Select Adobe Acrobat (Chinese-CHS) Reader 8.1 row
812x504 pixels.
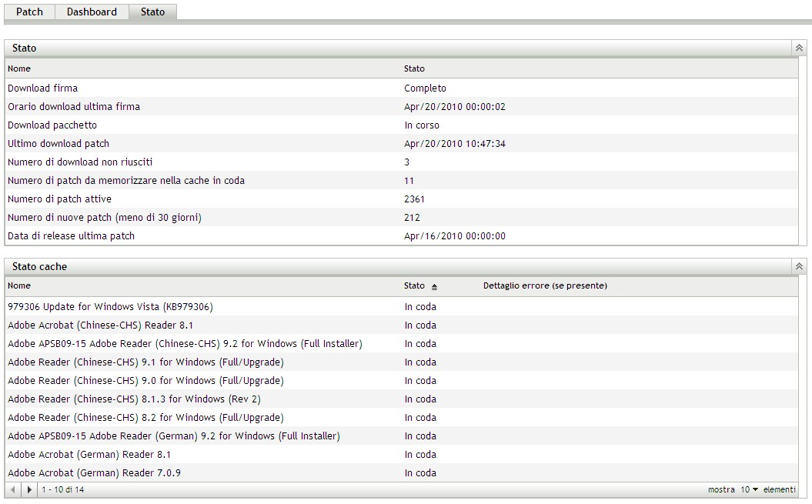(401, 325)
